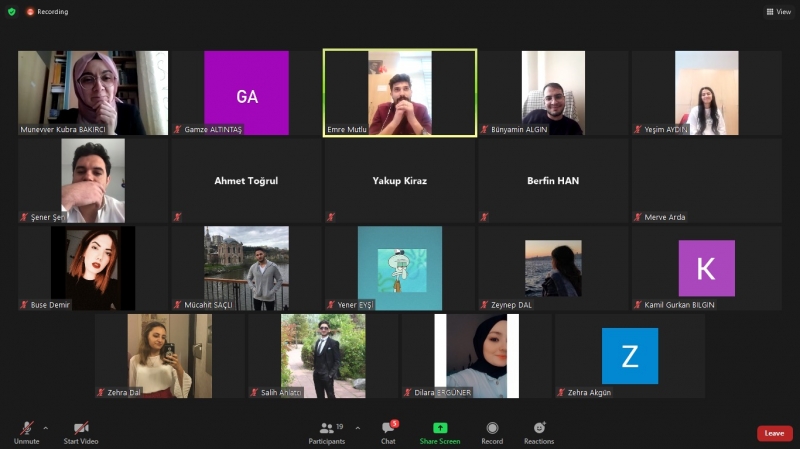
Task: Open the Reactions menu
Action: (539, 428)
